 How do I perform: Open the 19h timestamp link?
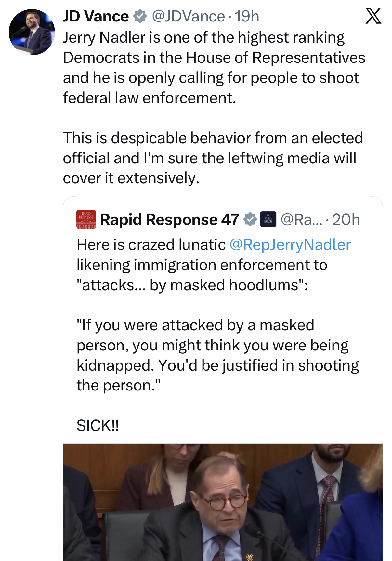[x=247, y=16]
